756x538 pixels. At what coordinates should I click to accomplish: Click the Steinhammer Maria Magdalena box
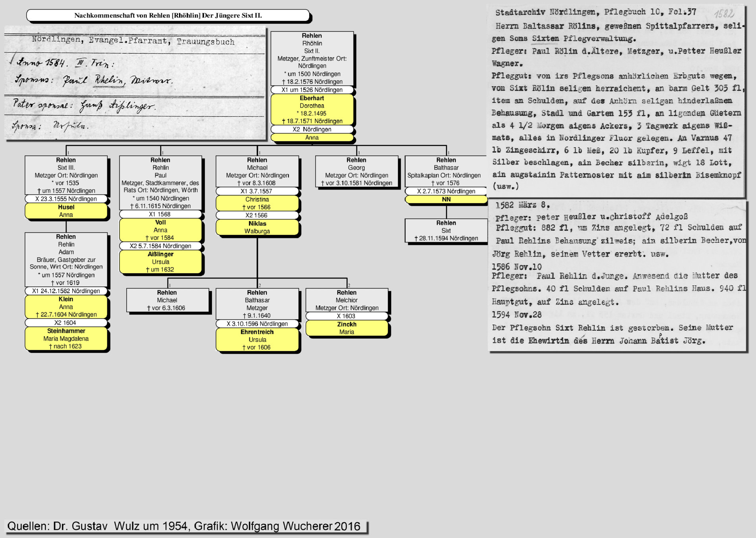[66, 339]
